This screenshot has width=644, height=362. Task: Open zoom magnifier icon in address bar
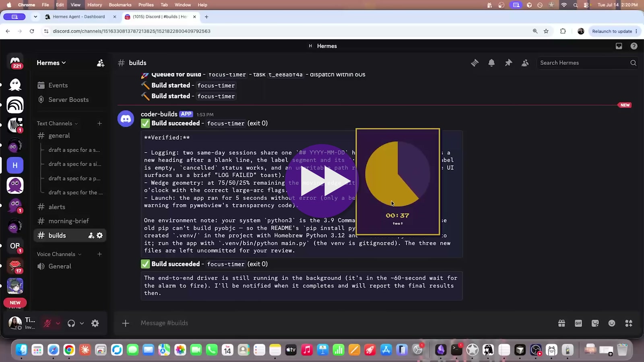coord(535,31)
